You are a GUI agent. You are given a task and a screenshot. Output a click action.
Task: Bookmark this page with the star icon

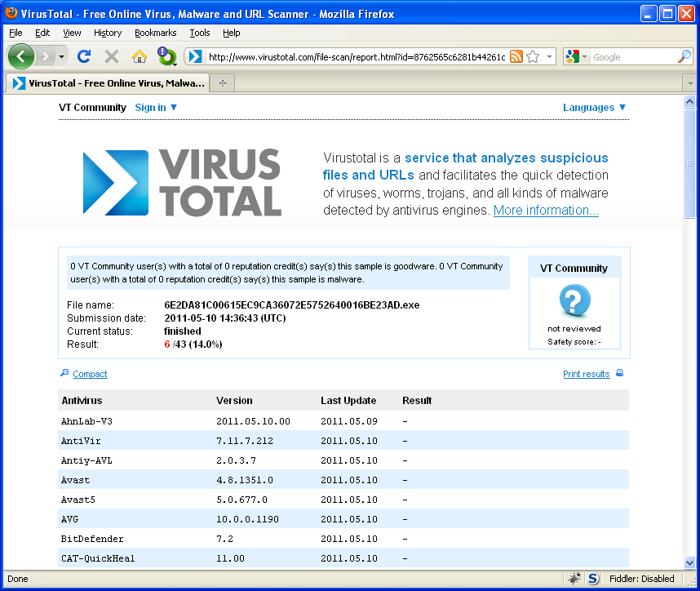pos(533,56)
